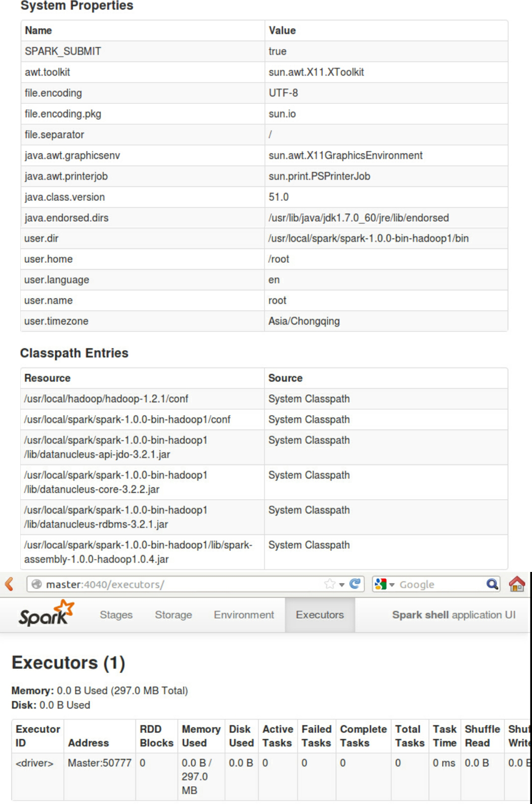Bookmark this page with the star

(x=329, y=584)
